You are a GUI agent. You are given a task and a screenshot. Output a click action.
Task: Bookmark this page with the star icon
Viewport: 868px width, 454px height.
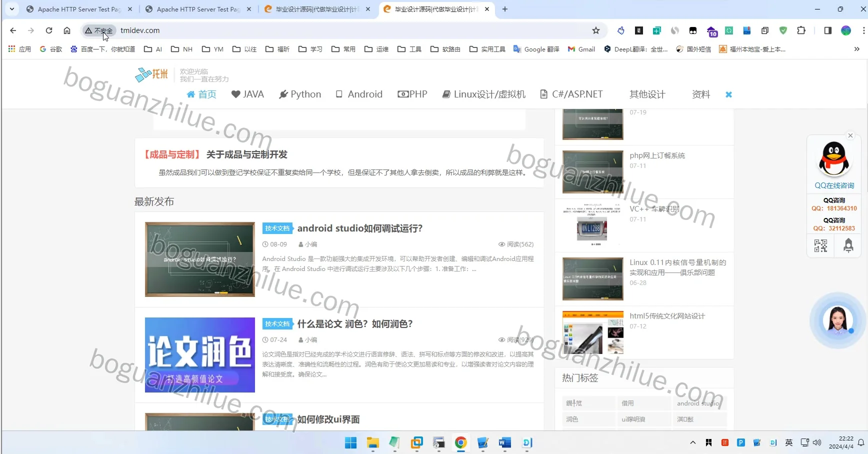tap(596, 30)
